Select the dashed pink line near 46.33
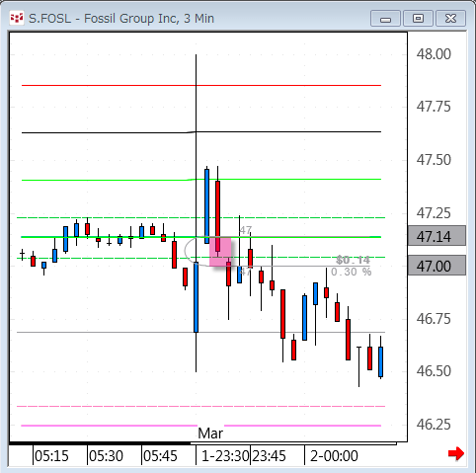The image size is (476, 473). 200,407
